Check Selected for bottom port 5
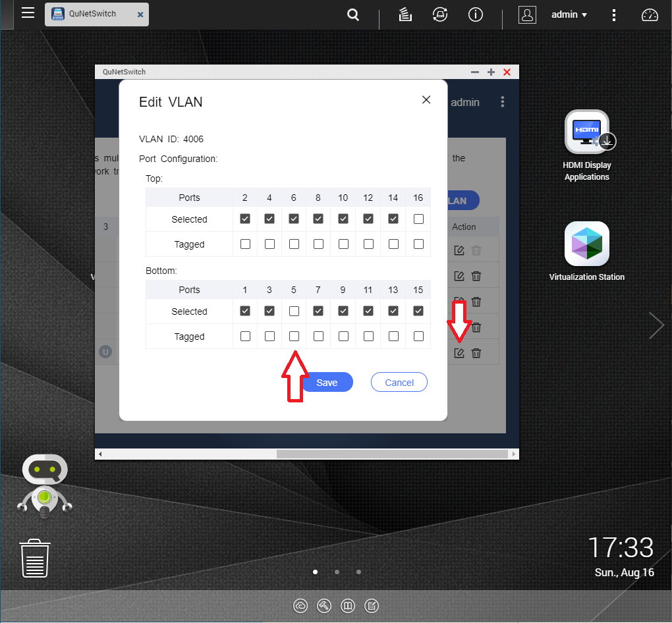The image size is (672, 623). (x=294, y=311)
